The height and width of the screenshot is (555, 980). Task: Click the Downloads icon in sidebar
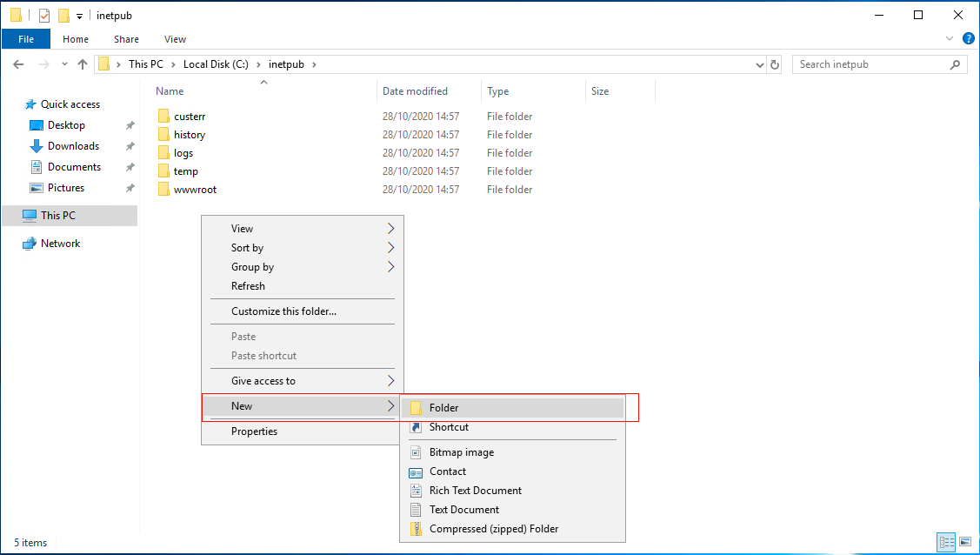37,146
